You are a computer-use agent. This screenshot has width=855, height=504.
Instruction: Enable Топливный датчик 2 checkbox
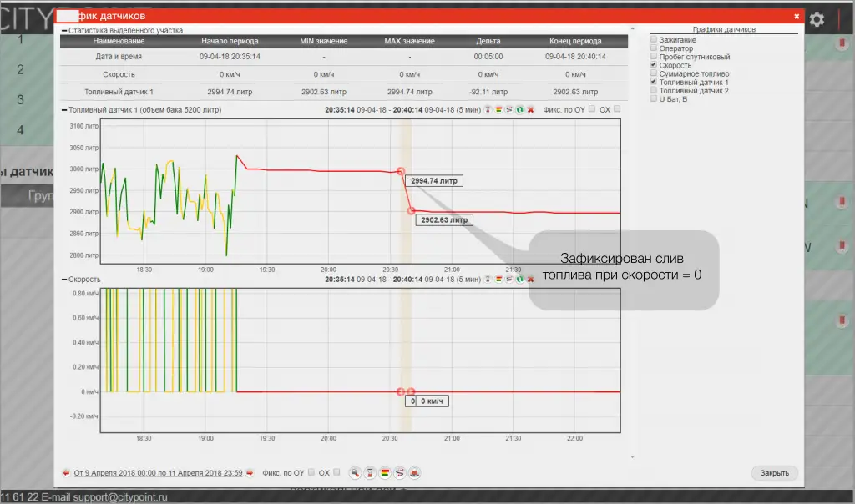[655, 90]
